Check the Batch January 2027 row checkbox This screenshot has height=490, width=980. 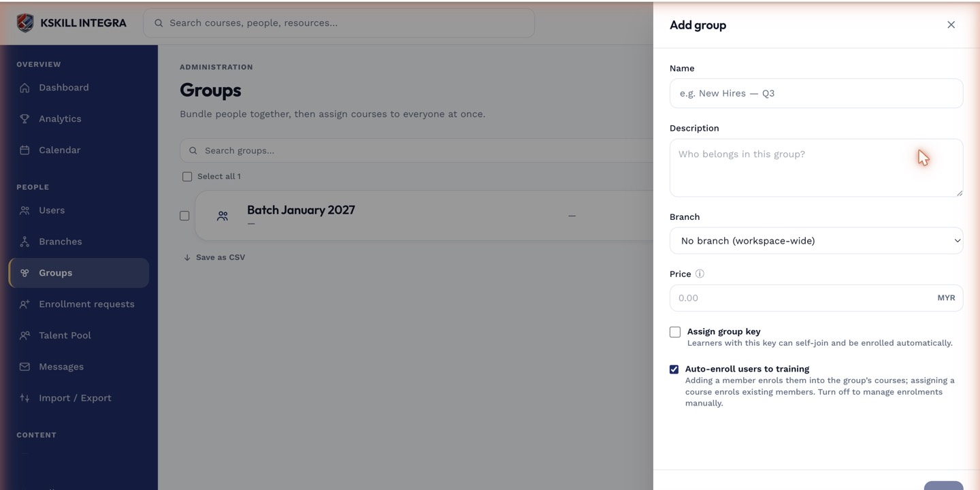[x=184, y=216]
